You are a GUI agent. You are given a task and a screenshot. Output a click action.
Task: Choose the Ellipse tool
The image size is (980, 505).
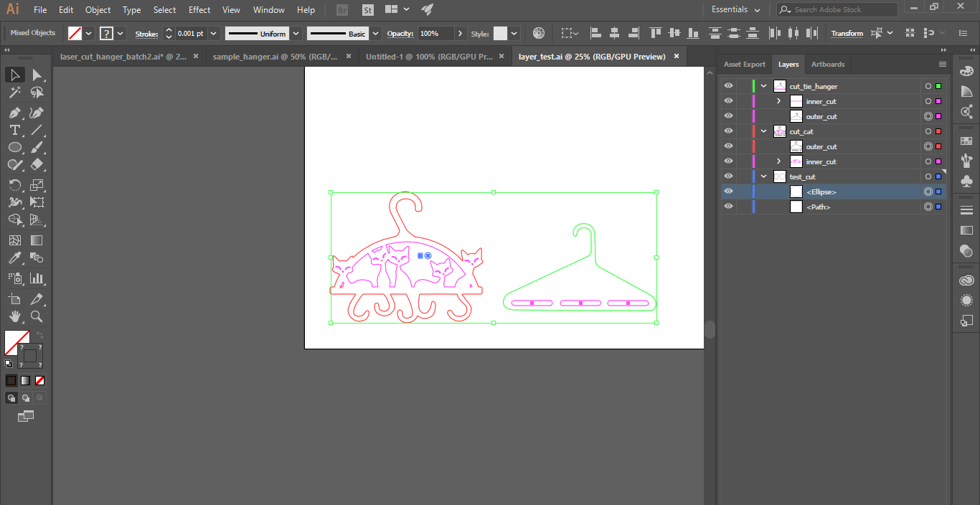pyautogui.click(x=14, y=147)
